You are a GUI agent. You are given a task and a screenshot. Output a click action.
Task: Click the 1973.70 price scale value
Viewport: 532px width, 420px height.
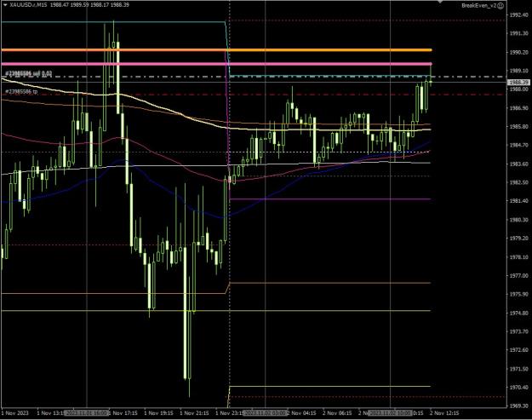click(518, 331)
